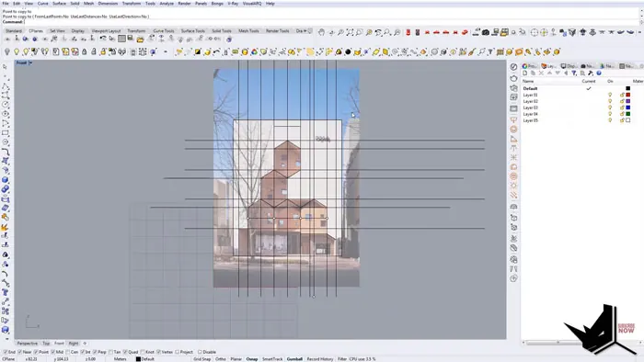Image resolution: width=644 pixels, height=362 pixels.
Task: Open the Curve menu
Action: pos(42,4)
